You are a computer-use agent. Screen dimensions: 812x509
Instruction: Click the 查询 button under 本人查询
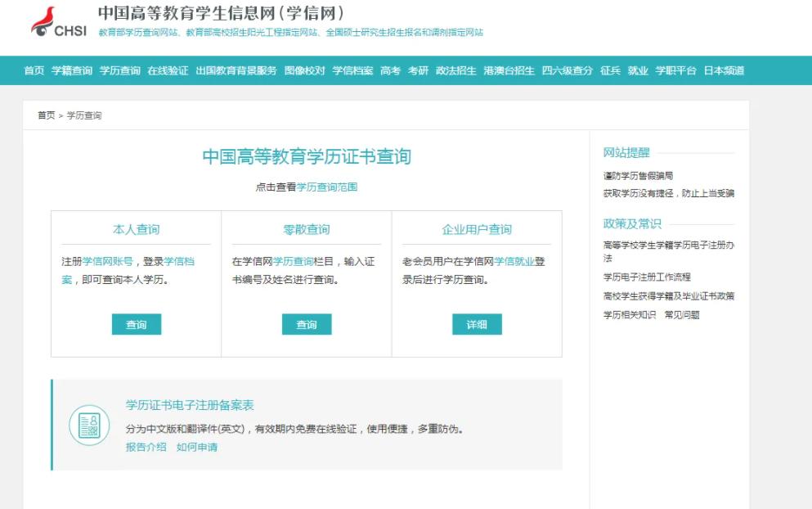tap(137, 324)
